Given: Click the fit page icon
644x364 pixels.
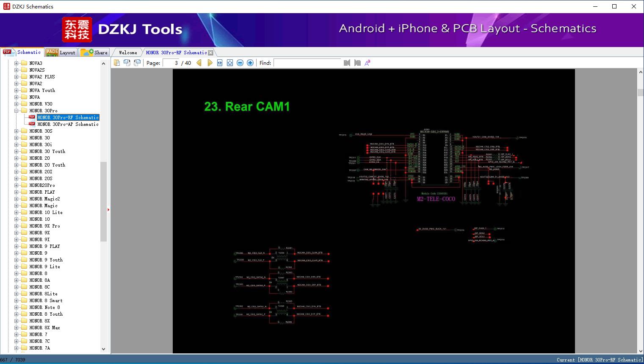Looking at the screenshot, I should point(230,63).
